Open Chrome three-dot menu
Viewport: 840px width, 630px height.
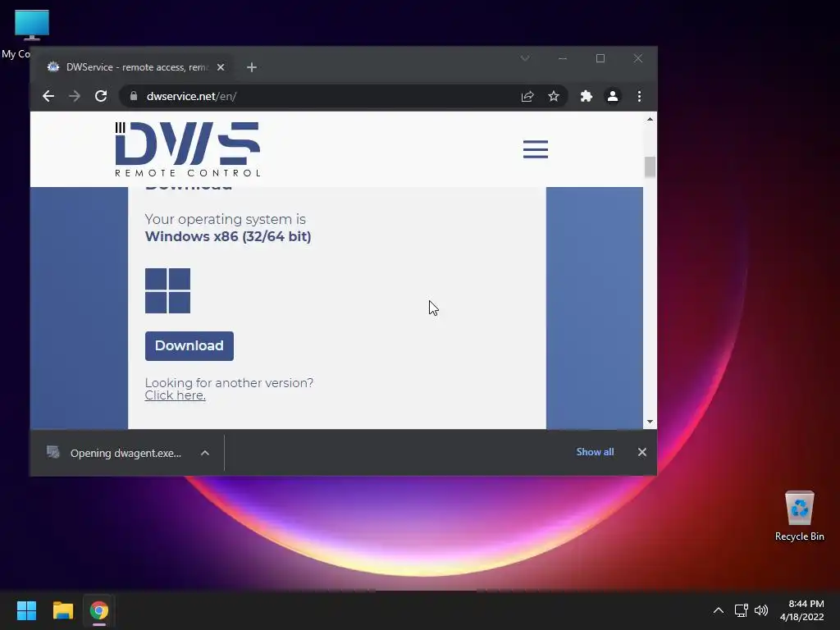point(639,97)
